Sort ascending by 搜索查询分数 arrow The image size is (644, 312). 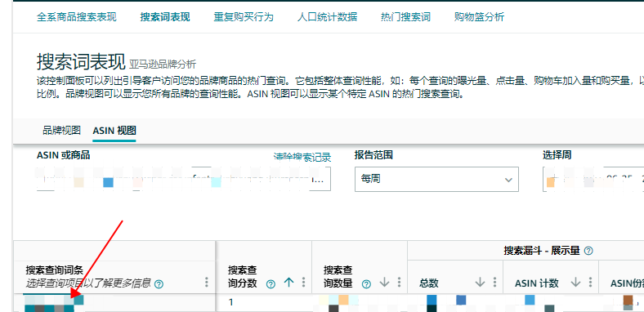(289, 283)
